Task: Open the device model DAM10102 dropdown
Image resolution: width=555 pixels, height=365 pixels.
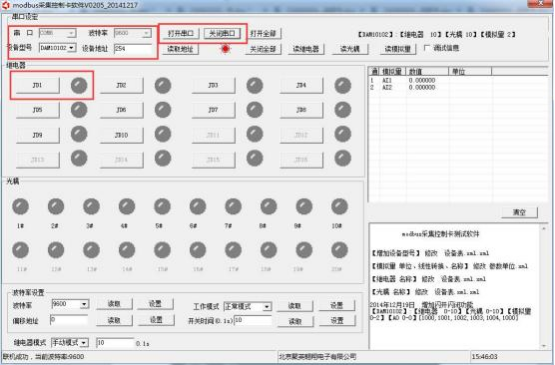Action: coord(57,48)
